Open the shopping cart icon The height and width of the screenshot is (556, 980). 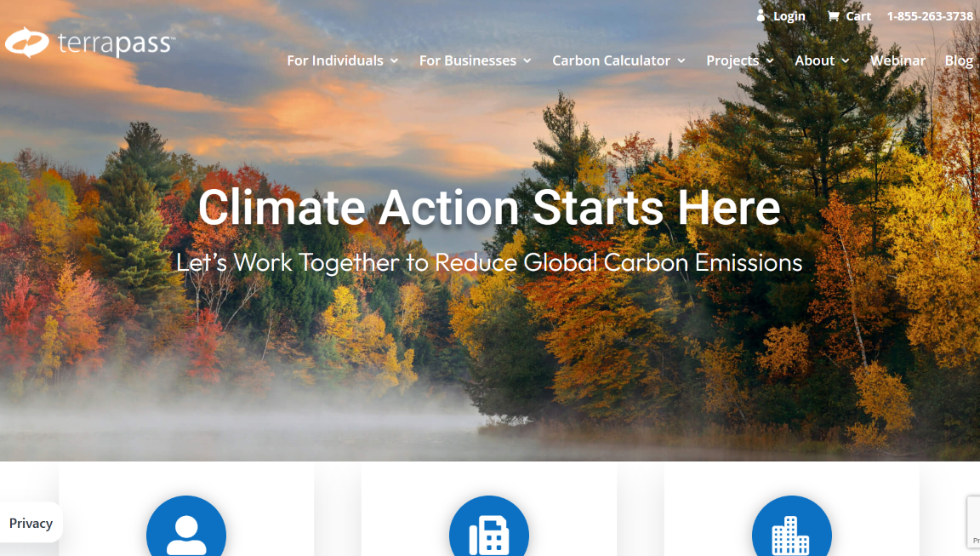coord(833,16)
